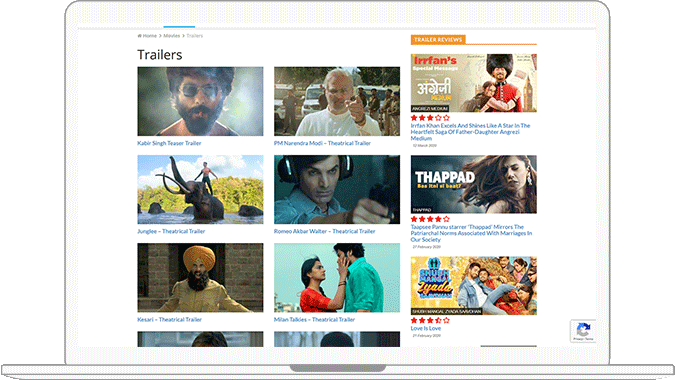Open Shubh Mangal Zyada Saavdhan review image
The width and height of the screenshot is (675, 380).
[474, 286]
